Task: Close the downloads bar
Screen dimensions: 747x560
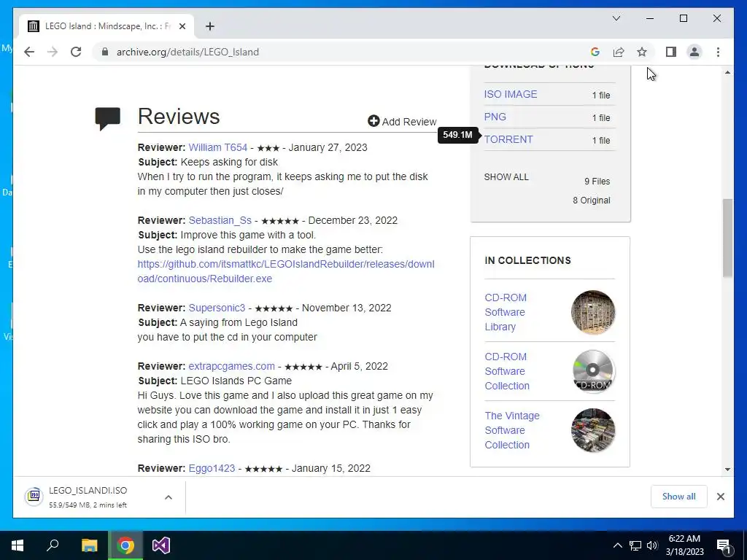Action: click(720, 497)
